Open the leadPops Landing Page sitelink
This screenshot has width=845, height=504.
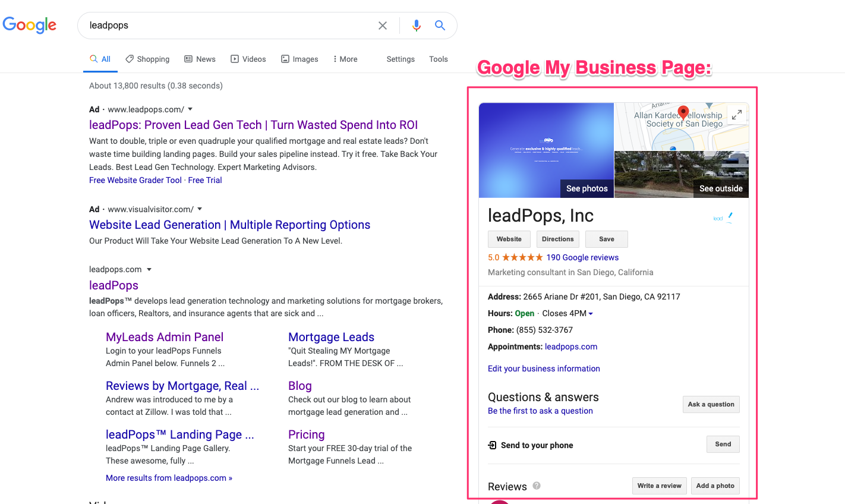[x=179, y=434]
